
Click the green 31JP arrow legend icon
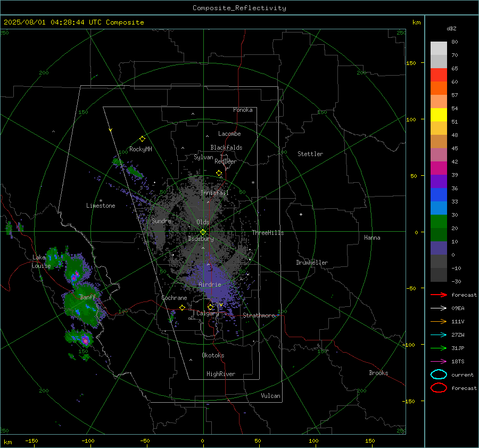(x=439, y=348)
